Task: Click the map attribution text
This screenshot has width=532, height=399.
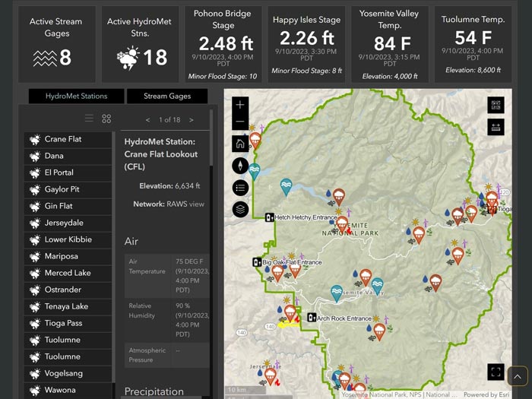Action: tap(399, 394)
